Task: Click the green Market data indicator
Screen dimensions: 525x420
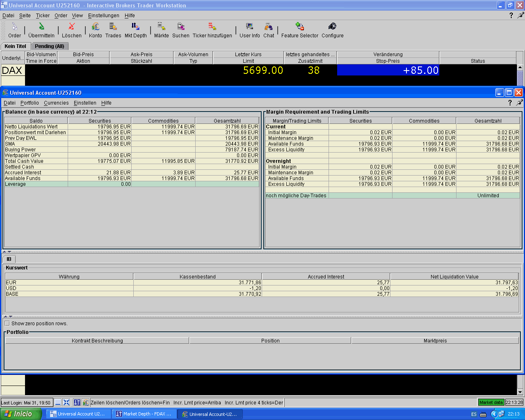Action: (x=491, y=402)
